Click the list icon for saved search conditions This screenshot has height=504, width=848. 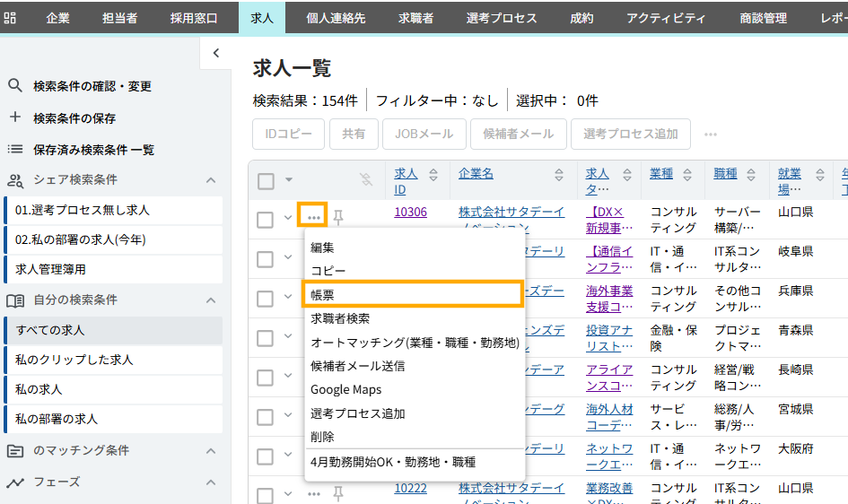[15, 149]
